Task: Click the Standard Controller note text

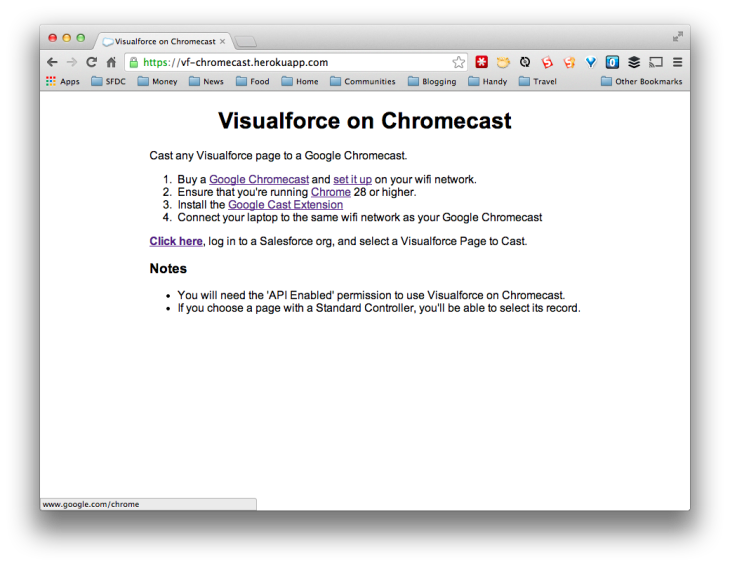Action: (x=379, y=308)
